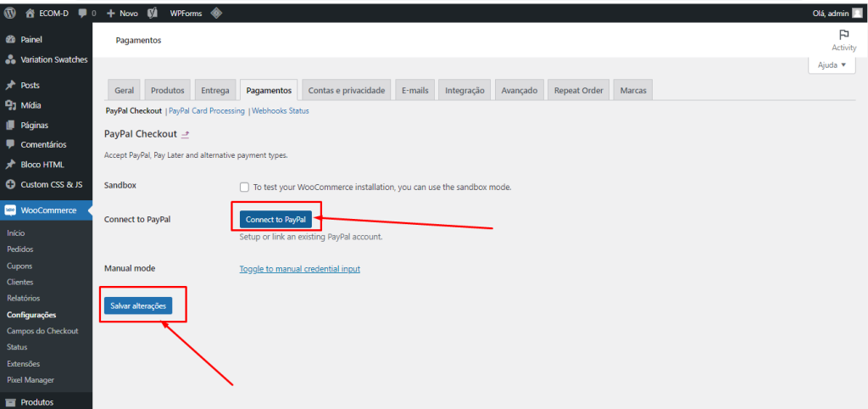Click the Variation Swatches icon
Viewport: 868px width, 409px height.
10,60
